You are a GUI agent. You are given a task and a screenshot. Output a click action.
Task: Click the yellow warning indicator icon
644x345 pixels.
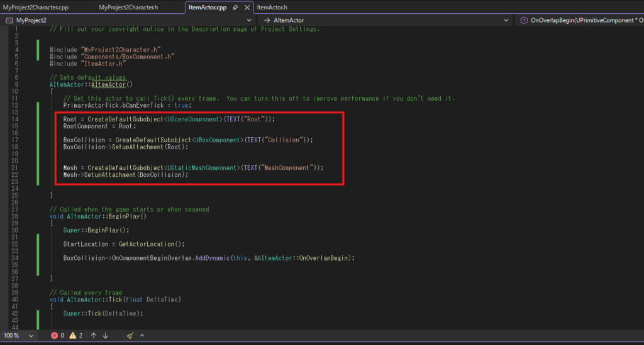click(72, 336)
